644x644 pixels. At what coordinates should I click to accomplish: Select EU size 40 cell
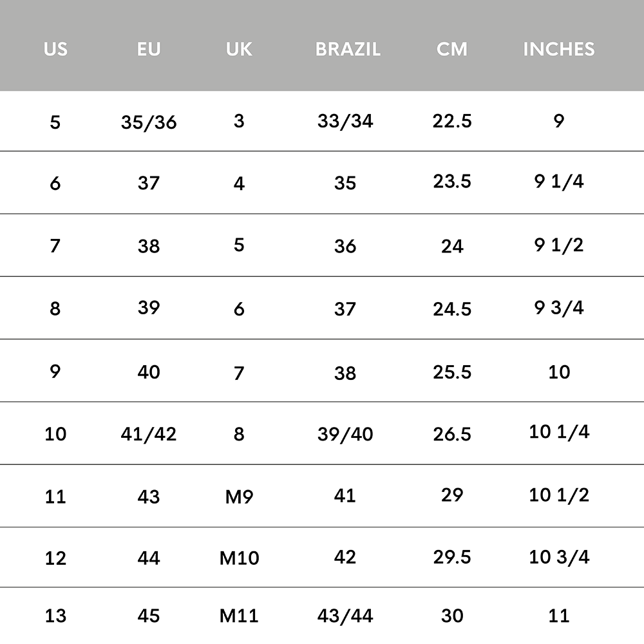click(x=149, y=372)
